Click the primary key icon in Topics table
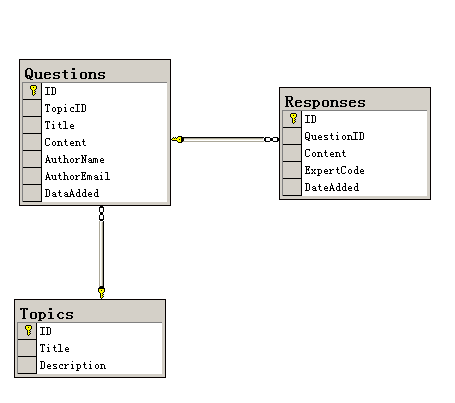The height and width of the screenshot is (403, 455). [x=29, y=330]
